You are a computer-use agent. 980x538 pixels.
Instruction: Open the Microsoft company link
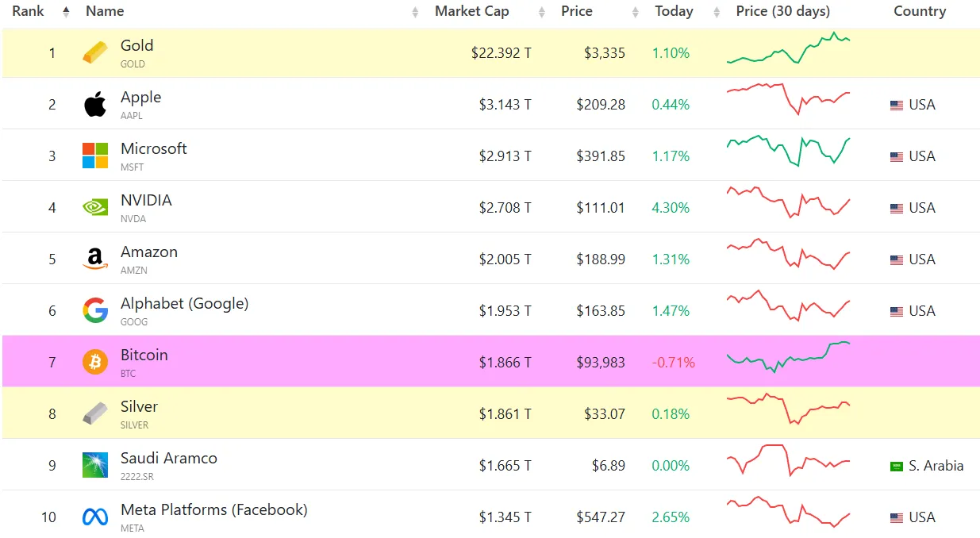pyautogui.click(x=154, y=148)
